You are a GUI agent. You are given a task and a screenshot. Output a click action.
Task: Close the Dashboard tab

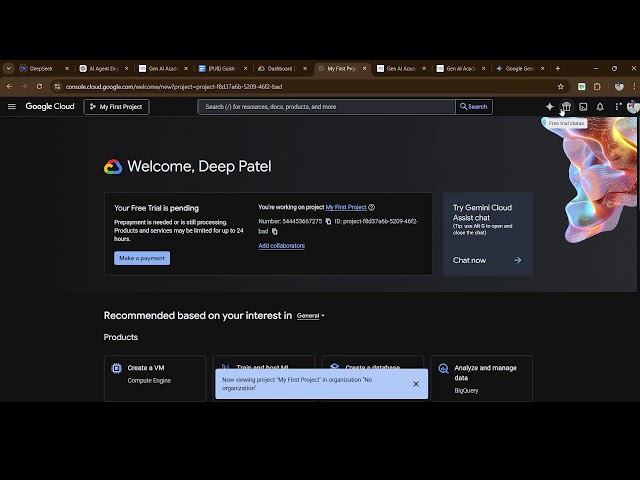click(305, 69)
